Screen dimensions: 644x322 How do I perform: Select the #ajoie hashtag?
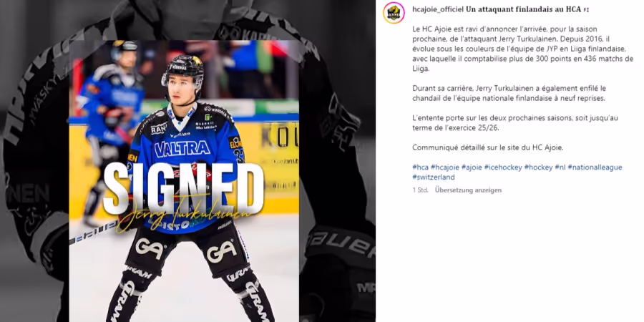point(472,167)
